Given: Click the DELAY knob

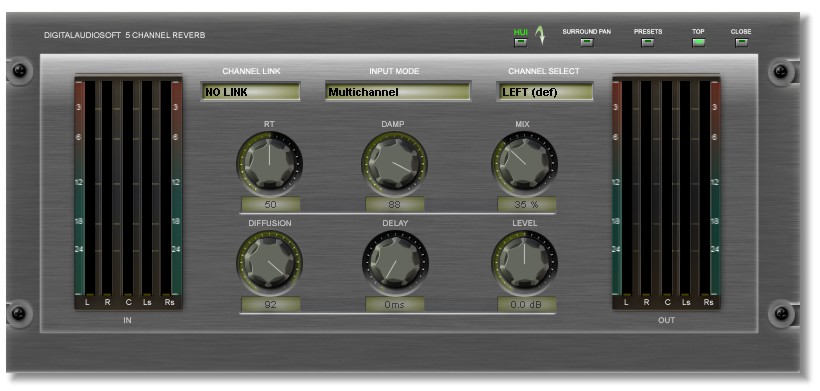Looking at the screenshot, I should pos(395,263).
